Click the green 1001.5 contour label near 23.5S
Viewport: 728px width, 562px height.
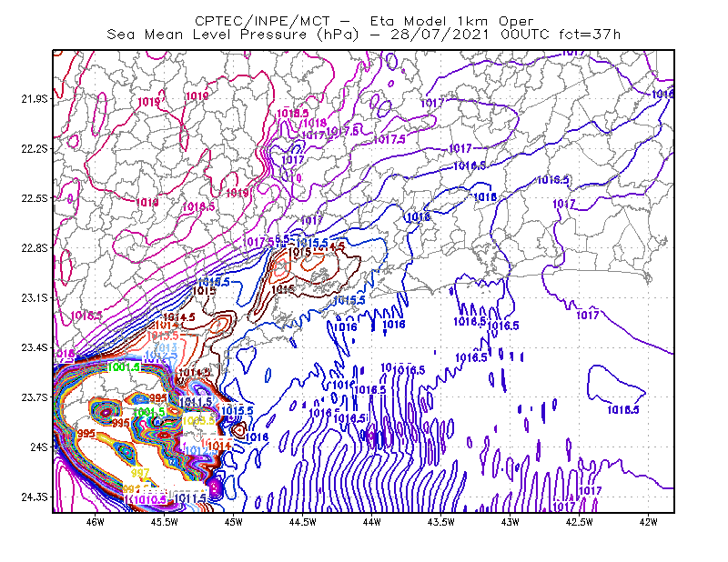click(x=124, y=367)
